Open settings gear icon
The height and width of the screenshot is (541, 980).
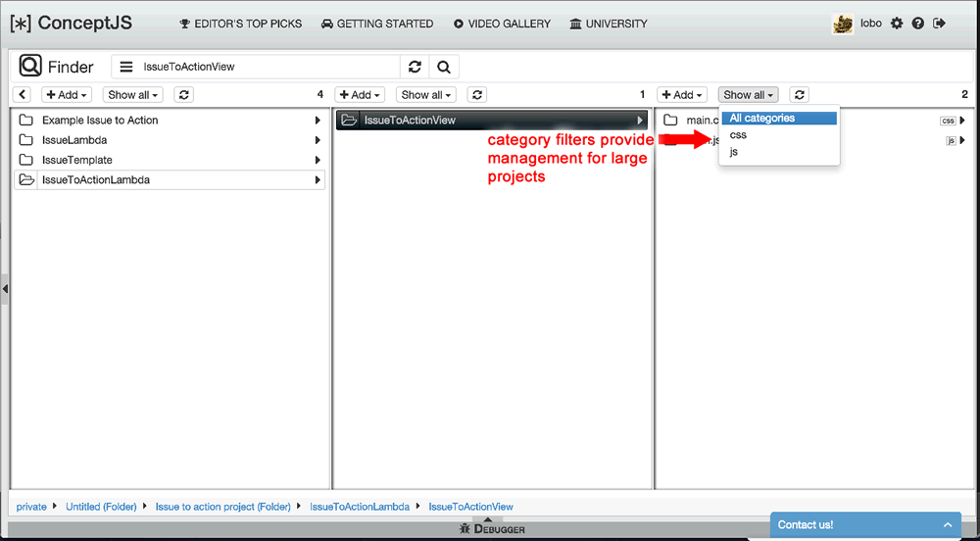[897, 24]
